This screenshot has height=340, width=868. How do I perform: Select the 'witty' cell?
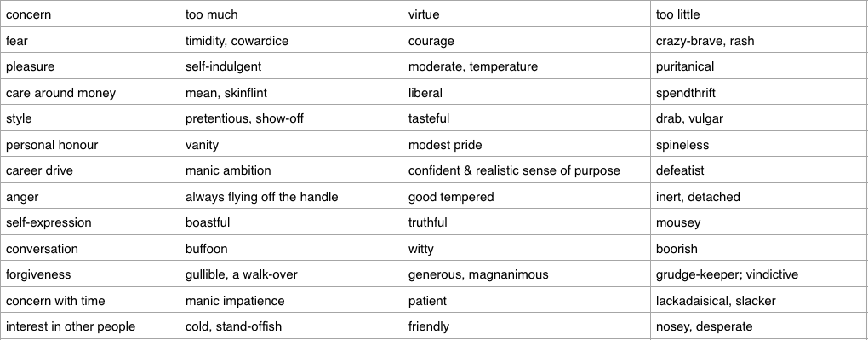point(527,249)
